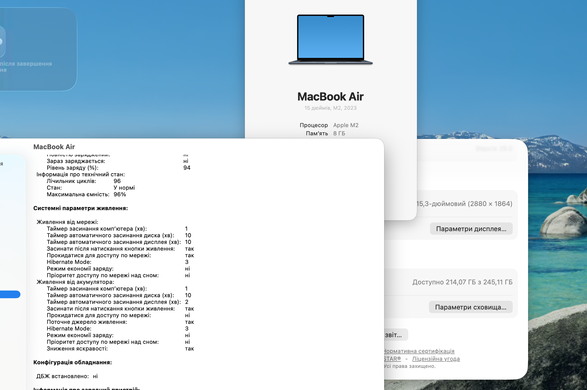Image resolution: width=587 pixels, height=390 pixels.
Task: Select the "У нормі" status value
Action: coord(124,188)
